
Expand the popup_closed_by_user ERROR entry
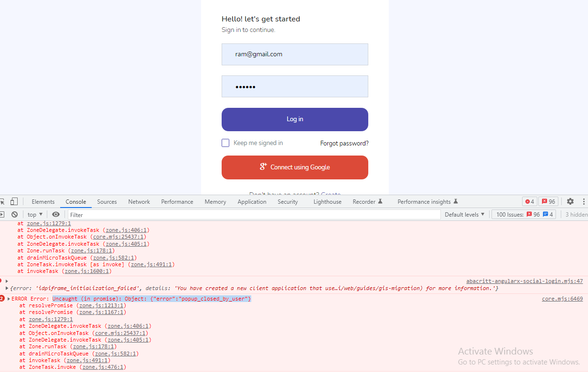9,299
